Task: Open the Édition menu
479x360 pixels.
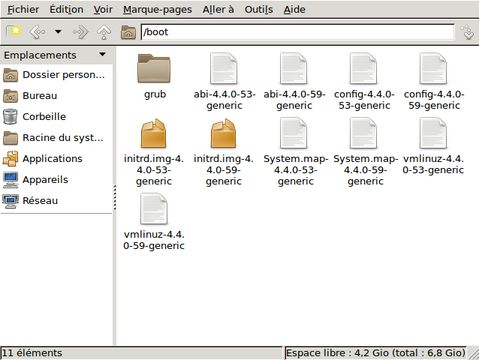Action: click(x=66, y=9)
